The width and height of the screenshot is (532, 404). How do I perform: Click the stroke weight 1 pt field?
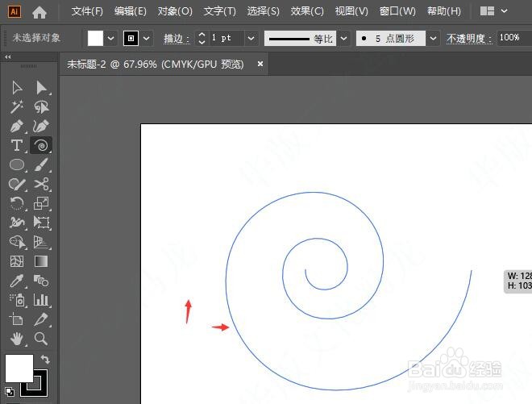tap(225, 38)
